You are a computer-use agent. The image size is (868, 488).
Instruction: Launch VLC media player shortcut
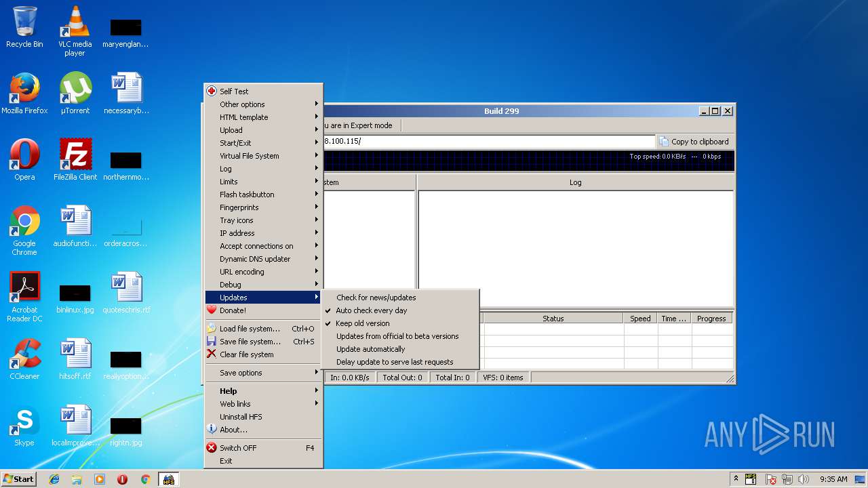tap(75, 31)
